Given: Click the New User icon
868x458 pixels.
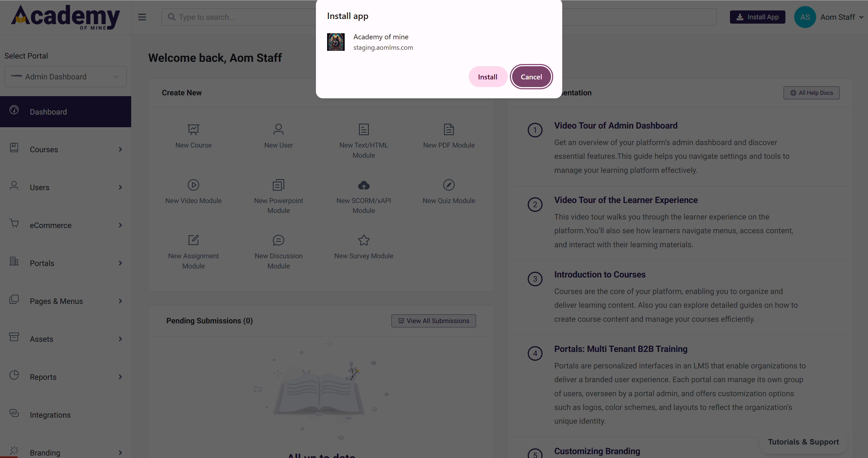Looking at the screenshot, I should click(x=278, y=129).
